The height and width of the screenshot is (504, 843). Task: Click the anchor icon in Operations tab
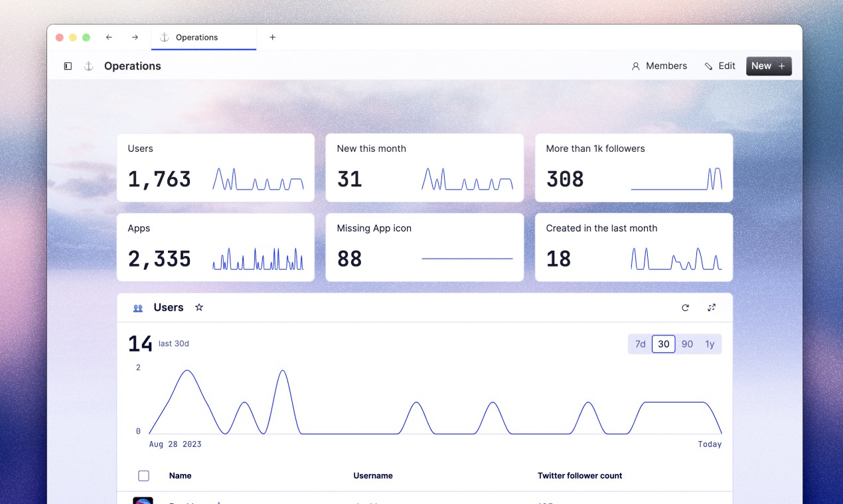(x=165, y=38)
